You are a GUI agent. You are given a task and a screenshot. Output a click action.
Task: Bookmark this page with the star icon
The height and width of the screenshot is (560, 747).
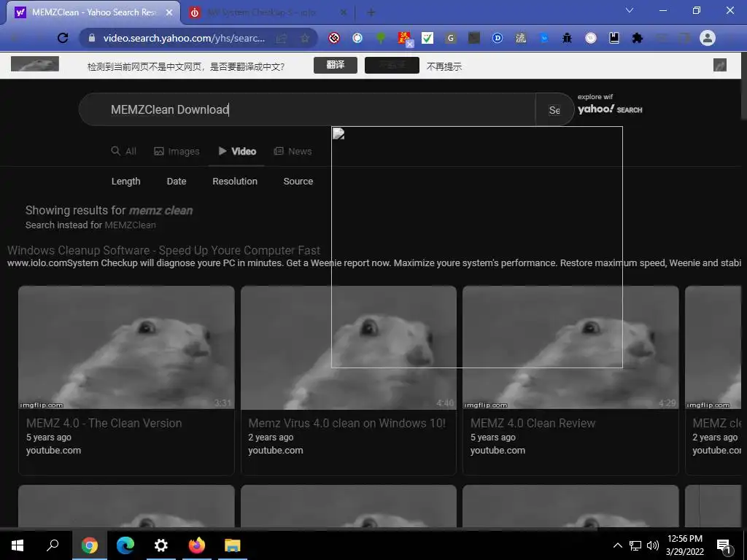305,38
